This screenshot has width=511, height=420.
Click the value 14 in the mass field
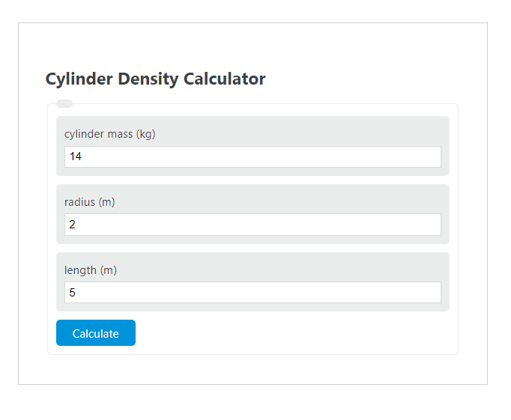(75, 156)
